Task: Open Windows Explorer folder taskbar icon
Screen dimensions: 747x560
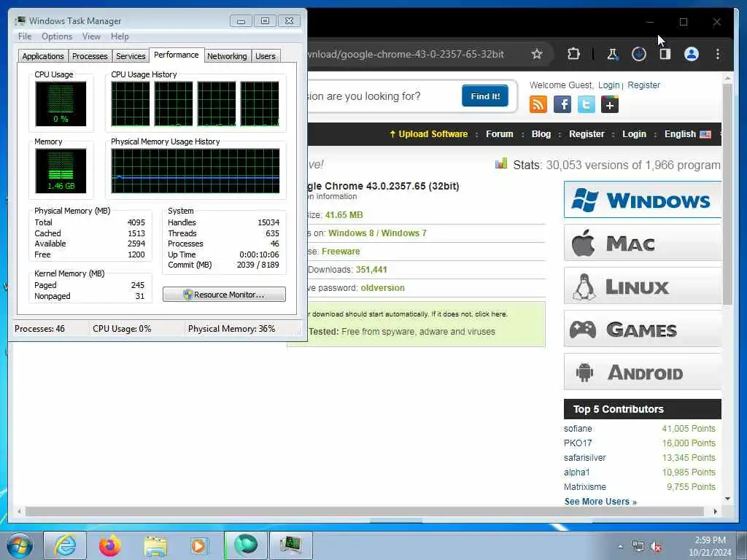Action: pos(155,545)
